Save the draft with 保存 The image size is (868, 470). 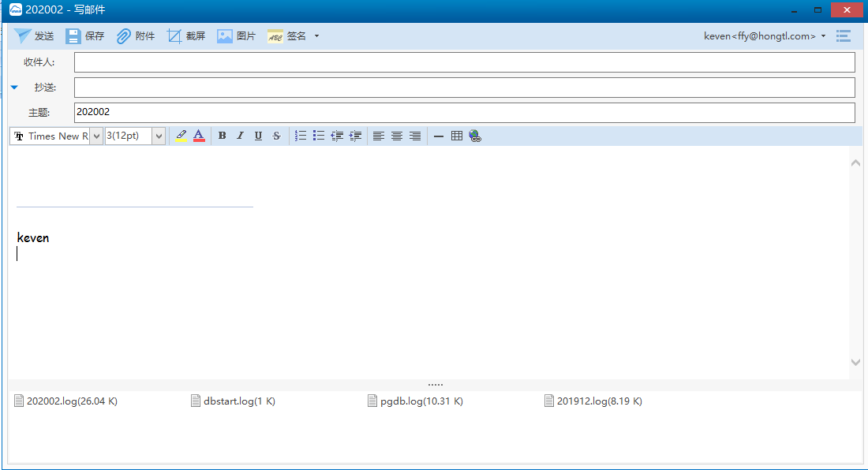click(84, 36)
